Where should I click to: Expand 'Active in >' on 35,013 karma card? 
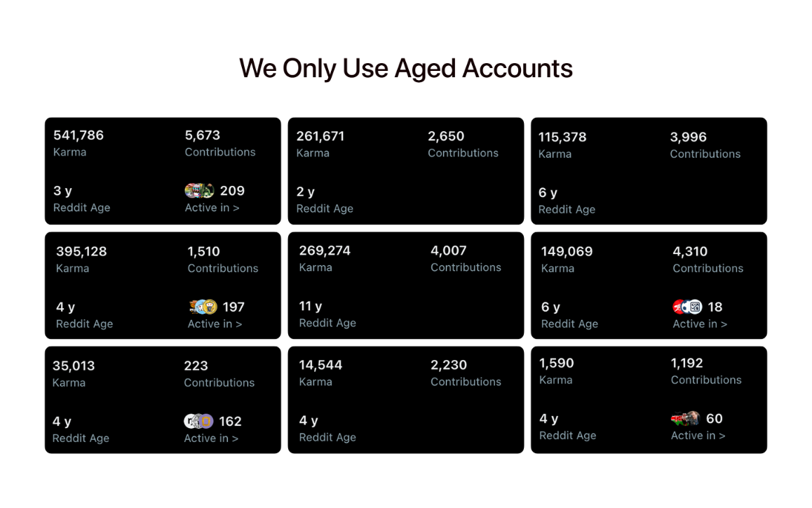(x=211, y=439)
